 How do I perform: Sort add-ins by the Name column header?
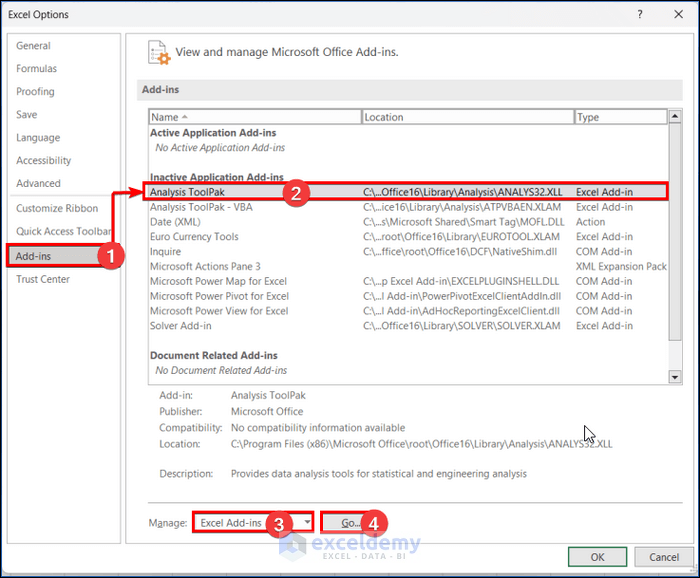(x=255, y=117)
